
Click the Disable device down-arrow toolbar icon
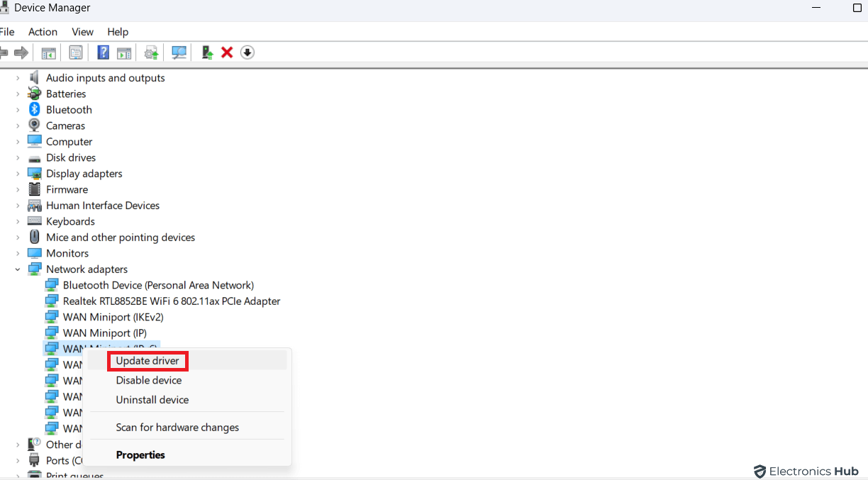[247, 52]
